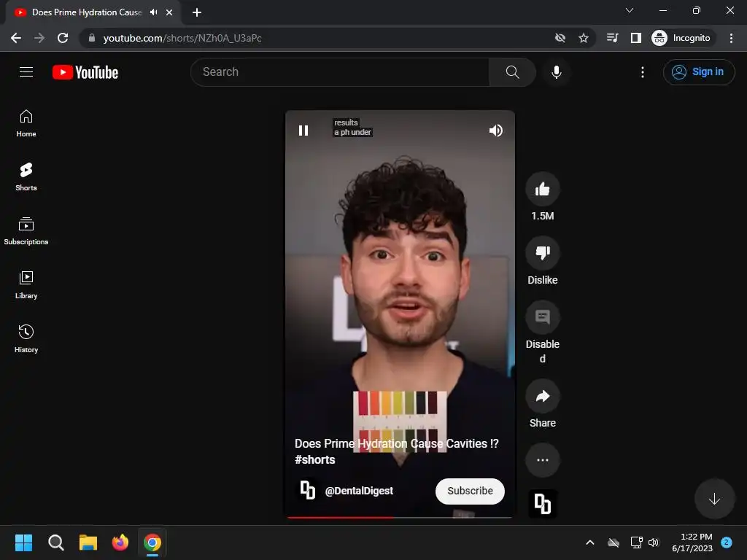Open a new browser tab
The width and height of the screenshot is (747, 560).
(197, 12)
